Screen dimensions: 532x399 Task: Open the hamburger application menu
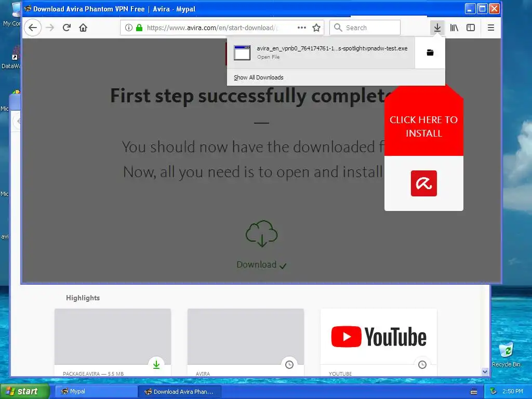tap(490, 28)
